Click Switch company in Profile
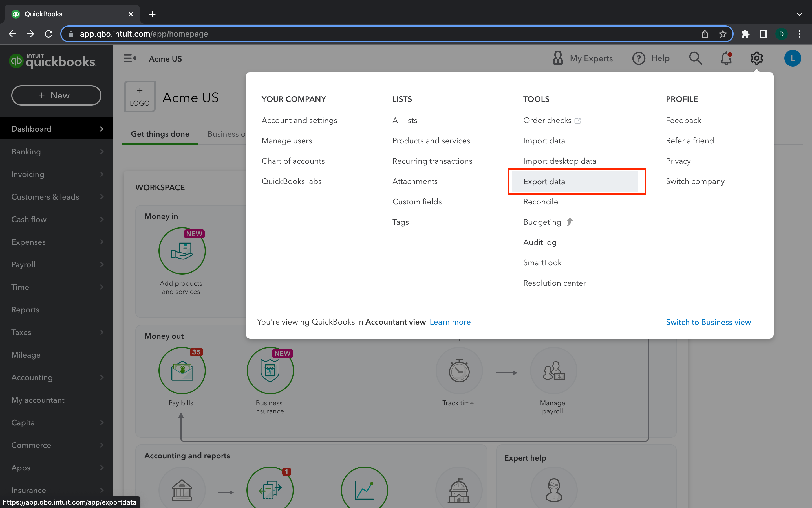Screen dimensions: 812x508 695,181
